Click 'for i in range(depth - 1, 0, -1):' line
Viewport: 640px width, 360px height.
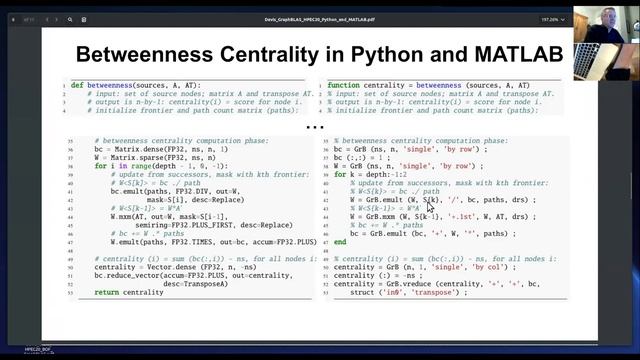point(161,166)
